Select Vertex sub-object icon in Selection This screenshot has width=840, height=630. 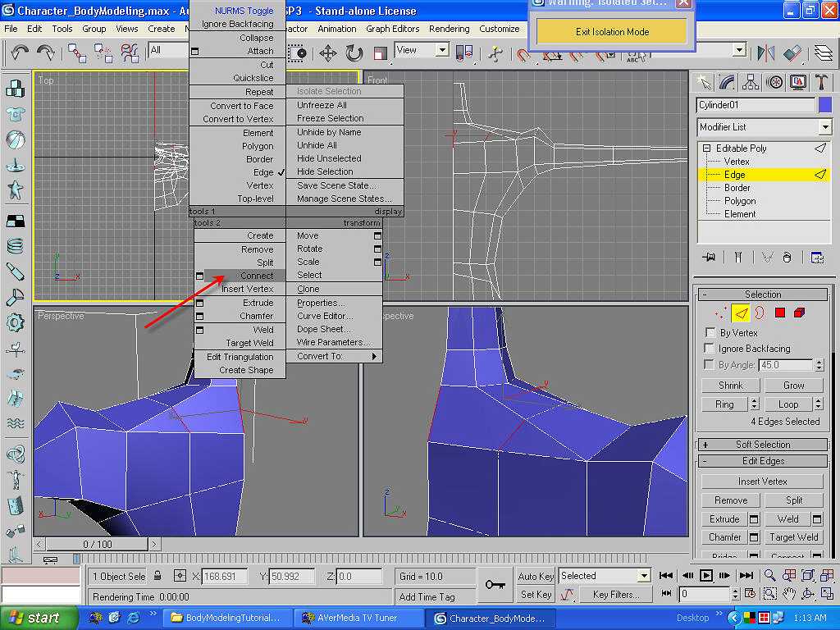pyautogui.click(x=721, y=313)
